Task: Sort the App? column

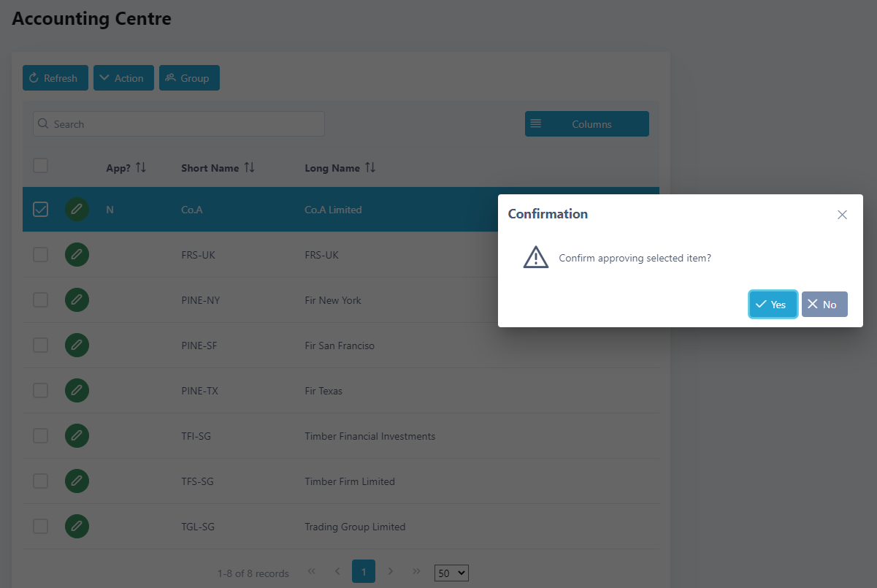Action: [x=141, y=168]
